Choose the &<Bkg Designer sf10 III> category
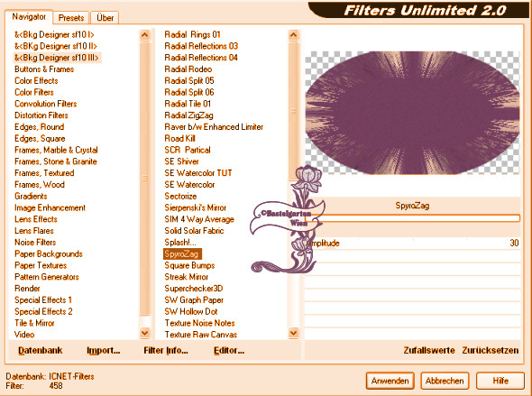 pyautogui.click(x=57, y=58)
